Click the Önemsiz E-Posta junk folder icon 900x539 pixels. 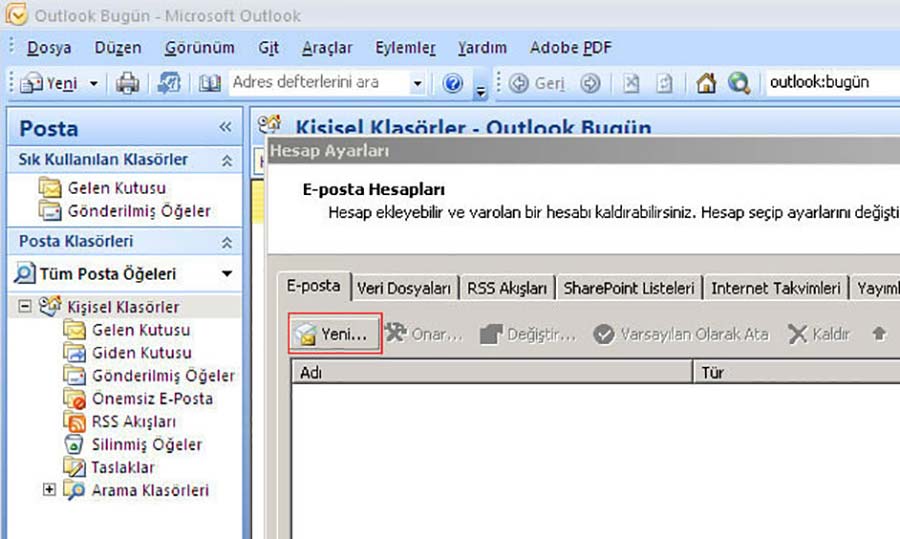click(x=75, y=399)
